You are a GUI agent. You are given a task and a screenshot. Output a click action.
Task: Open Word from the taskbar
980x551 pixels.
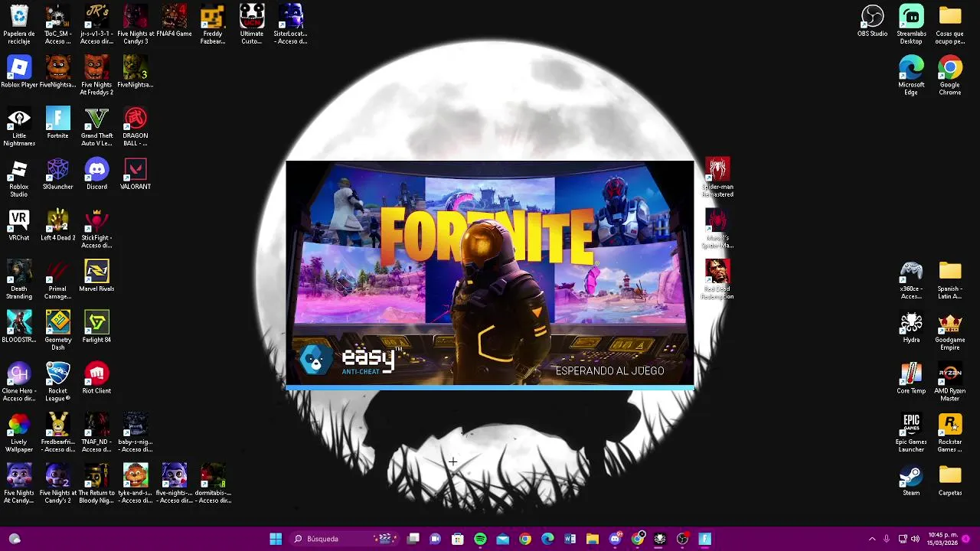pyautogui.click(x=570, y=539)
